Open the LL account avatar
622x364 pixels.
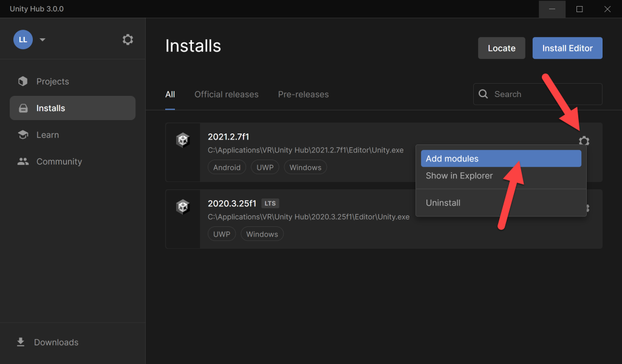[x=23, y=39]
